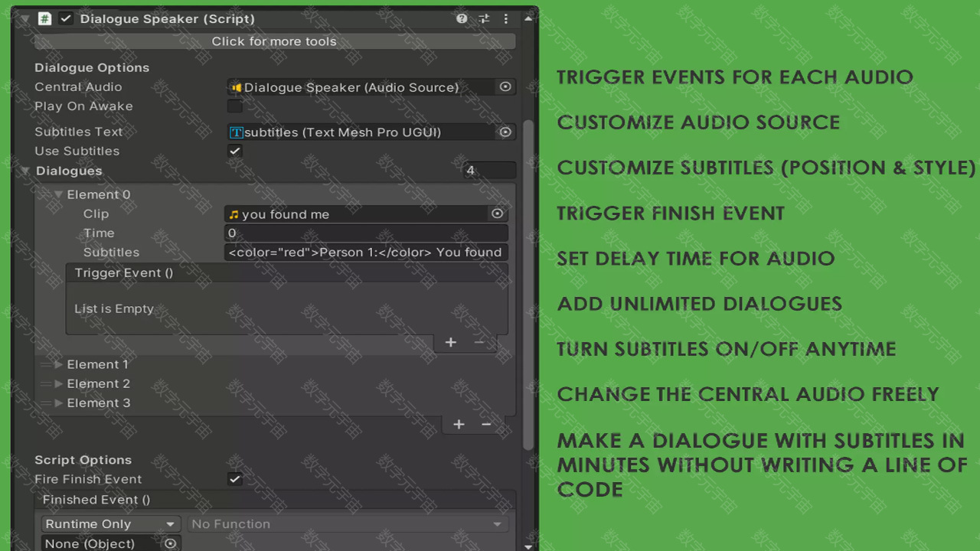Image resolution: width=980 pixels, height=551 pixels.
Task: Click the Central Audio label
Action: [x=78, y=87]
